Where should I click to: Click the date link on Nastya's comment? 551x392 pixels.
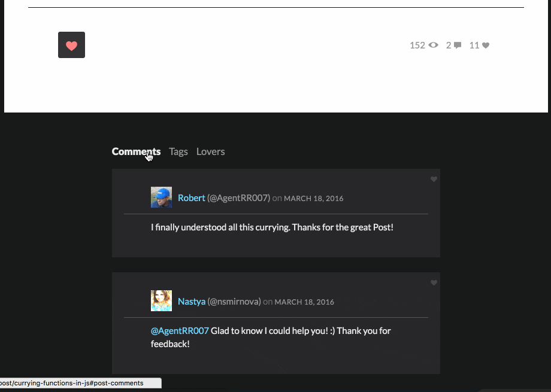pyautogui.click(x=304, y=302)
